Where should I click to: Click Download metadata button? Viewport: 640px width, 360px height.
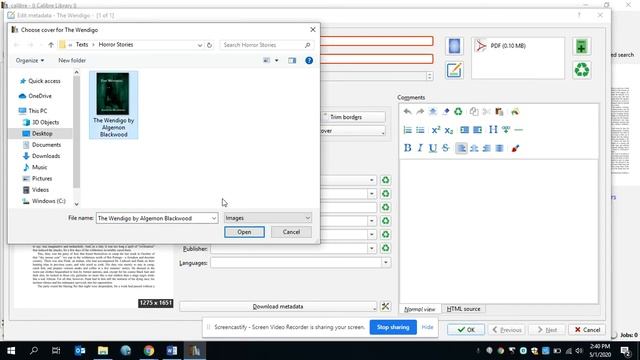coord(278,307)
